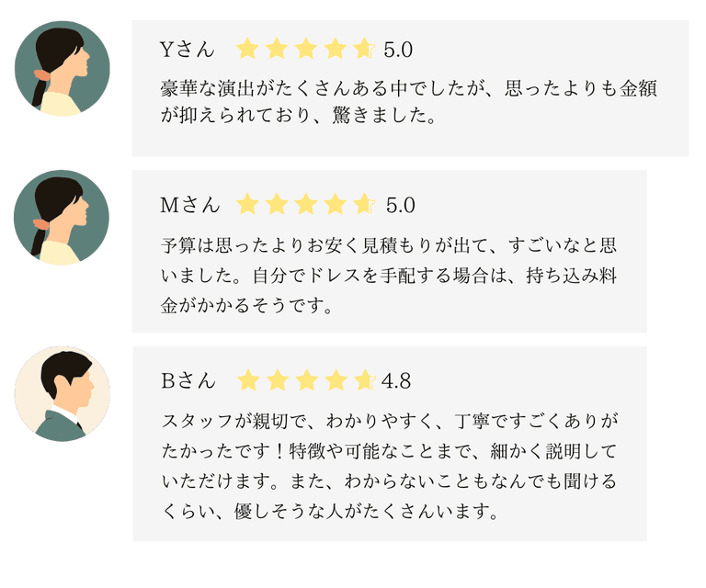Viewport: 706px width, 588px height.
Task: Click the 5.0 score beside Mさん's stars
Action: (x=400, y=205)
